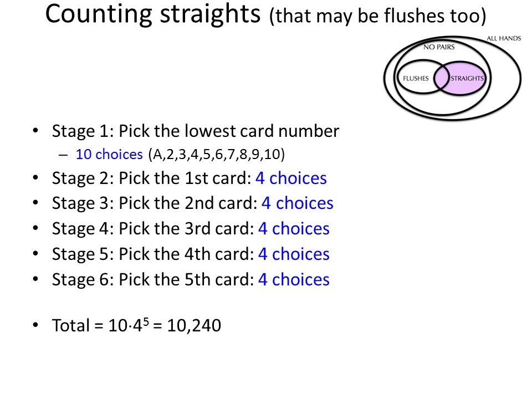The height and width of the screenshot is (399, 532).
Task: Click the NO PAIRS label in diagram
Action: point(439,47)
